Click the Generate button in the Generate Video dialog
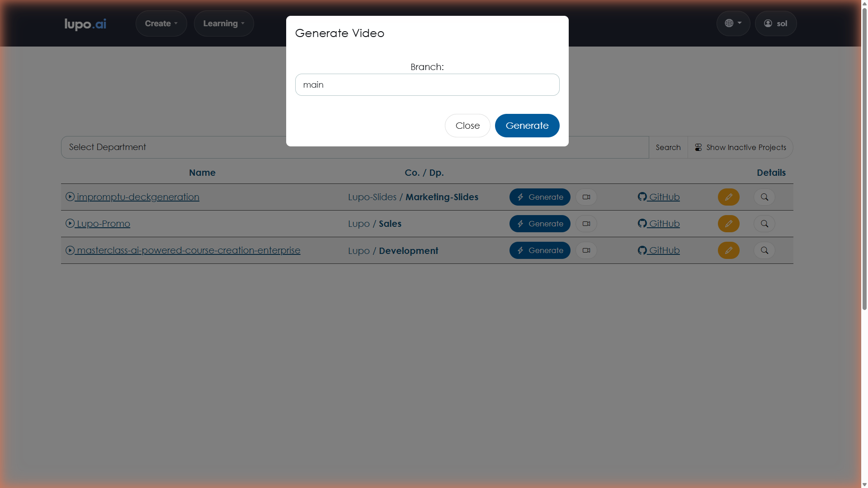 point(527,126)
